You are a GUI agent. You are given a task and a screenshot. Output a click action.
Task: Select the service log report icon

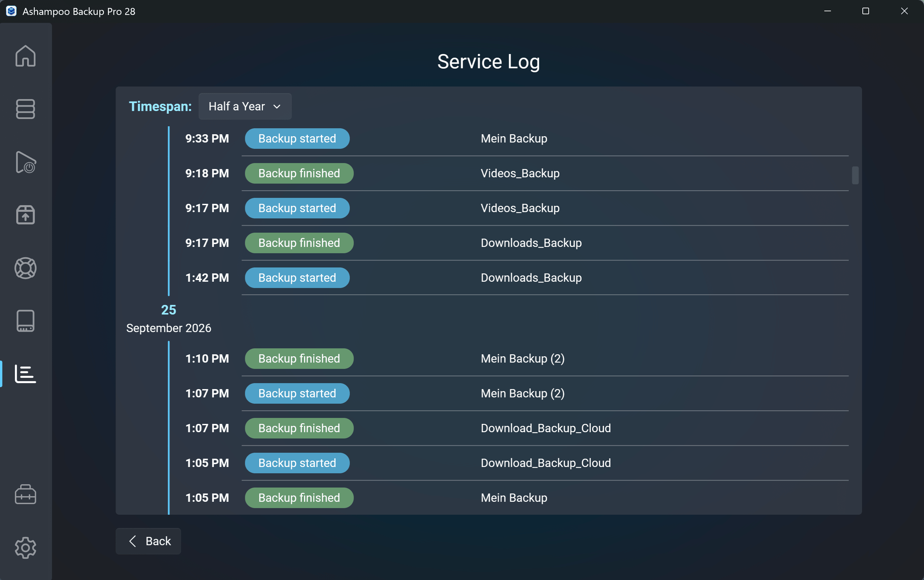coord(25,374)
